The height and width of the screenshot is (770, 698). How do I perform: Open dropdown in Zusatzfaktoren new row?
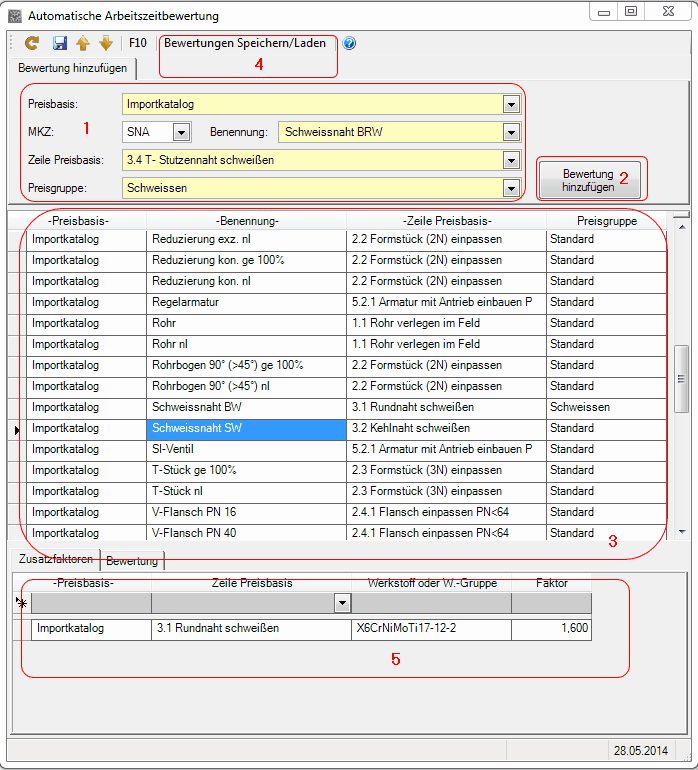(x=343, y=603)
